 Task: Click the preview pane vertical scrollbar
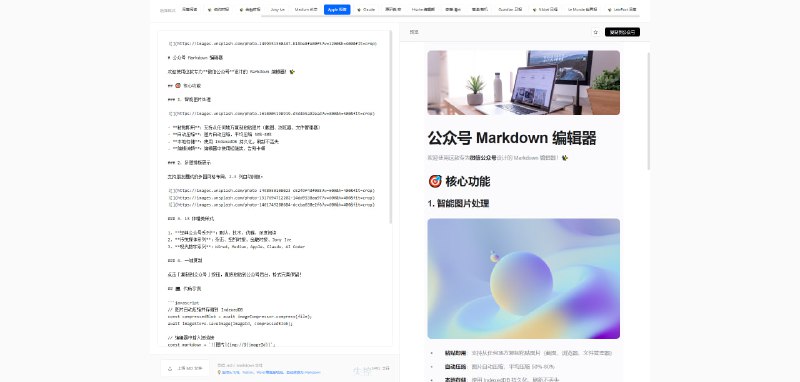648,111
